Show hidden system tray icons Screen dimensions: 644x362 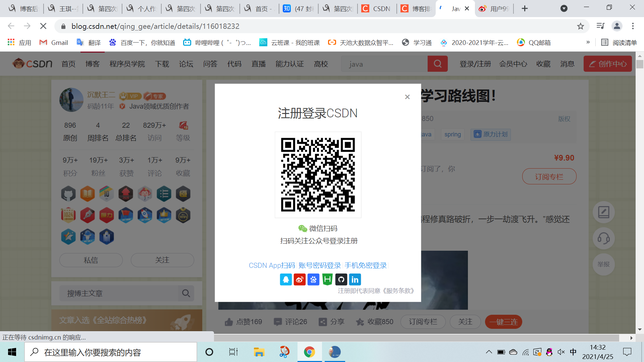[489, 352]
